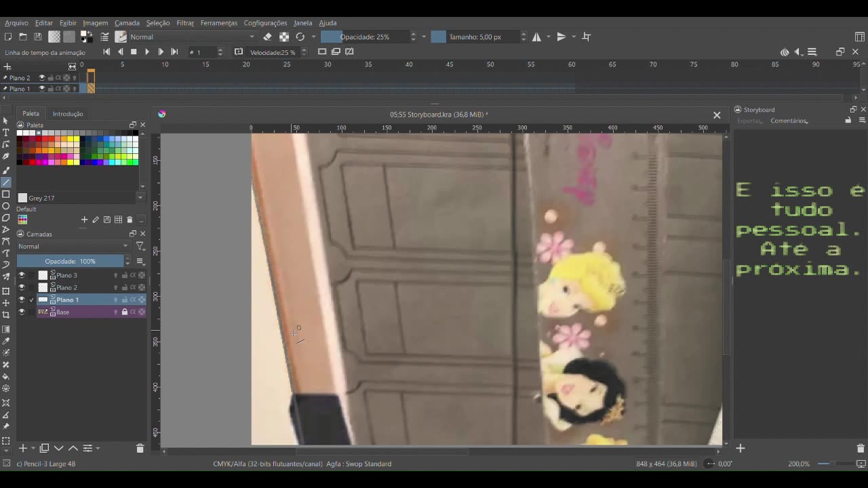The height and width of the screenshot is (488, 868).
Task: Select the Rectangular Selection tool
Action: click(x=6, y=441)
